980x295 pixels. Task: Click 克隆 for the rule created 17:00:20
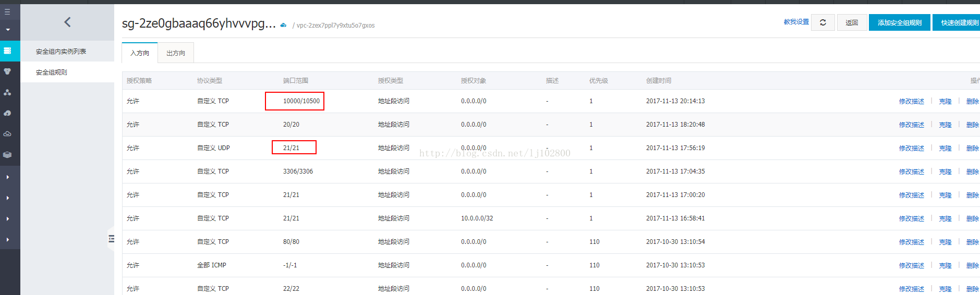946,195
